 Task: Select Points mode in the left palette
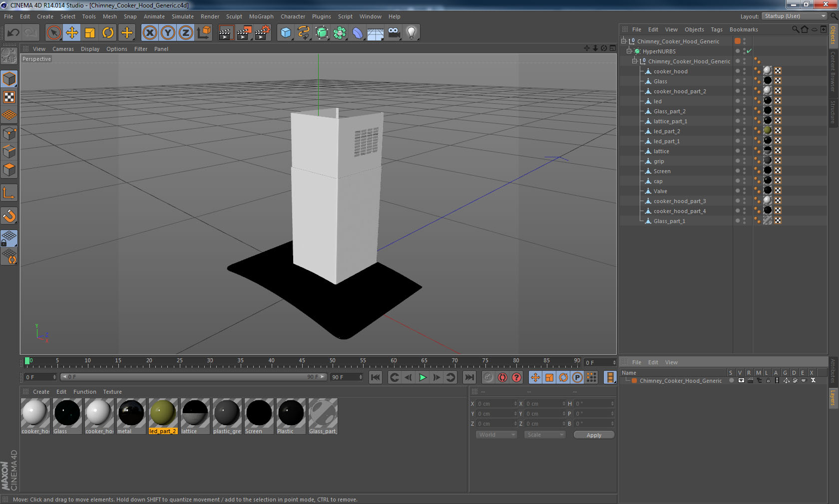(9, 134)
